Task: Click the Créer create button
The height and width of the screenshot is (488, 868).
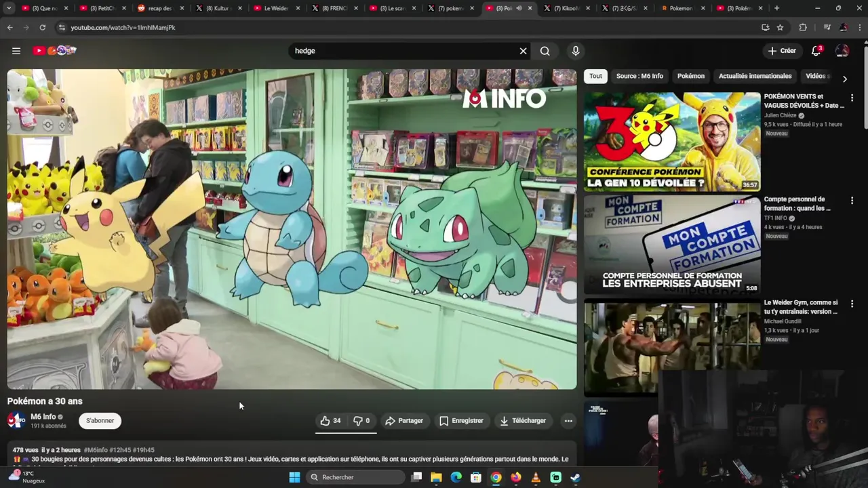Action: pos(782,51)
